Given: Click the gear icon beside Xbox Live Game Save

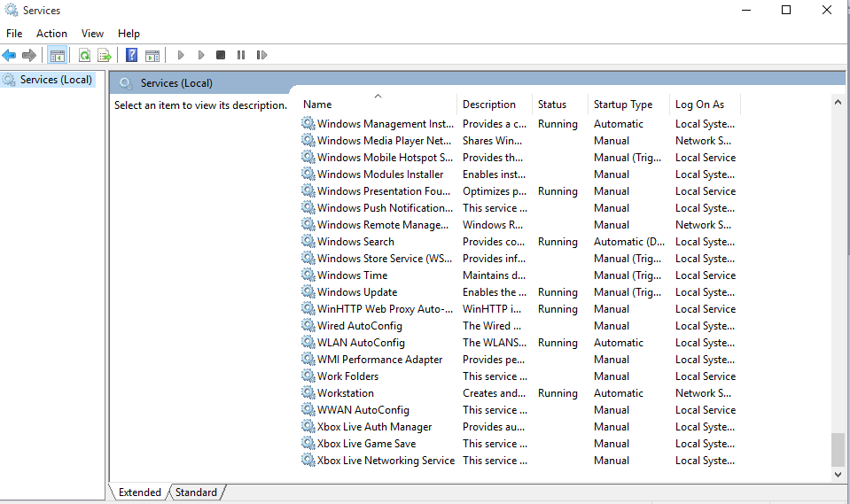Looking at the screenshot, I should click(x=308, y=443).
